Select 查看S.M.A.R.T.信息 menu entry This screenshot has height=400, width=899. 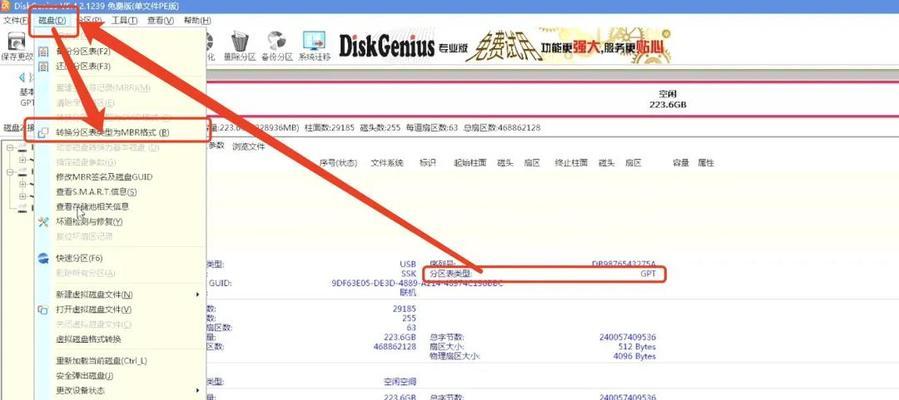coord(96,192)
